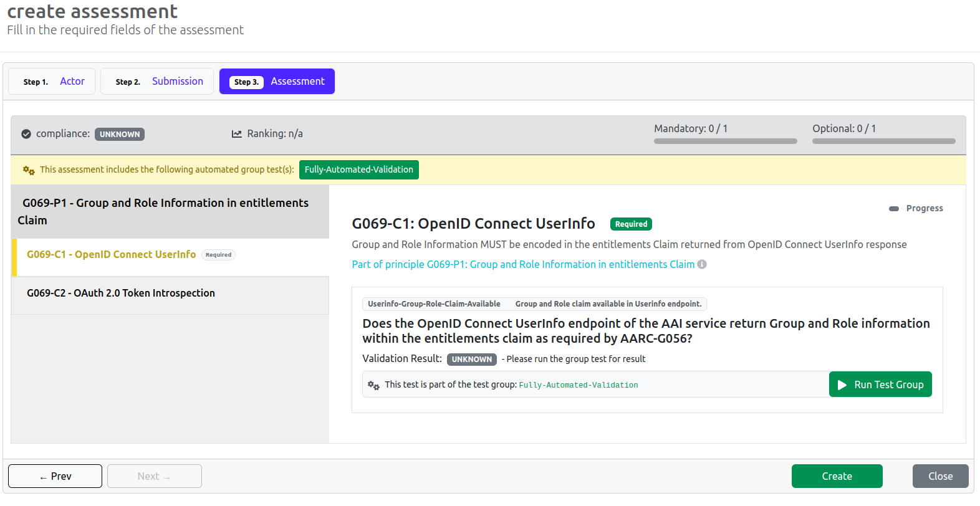This screenshot has width=980, height=506.
Task: Click the Validation Result UNKNOWN badge
Action: click(472, 360)
